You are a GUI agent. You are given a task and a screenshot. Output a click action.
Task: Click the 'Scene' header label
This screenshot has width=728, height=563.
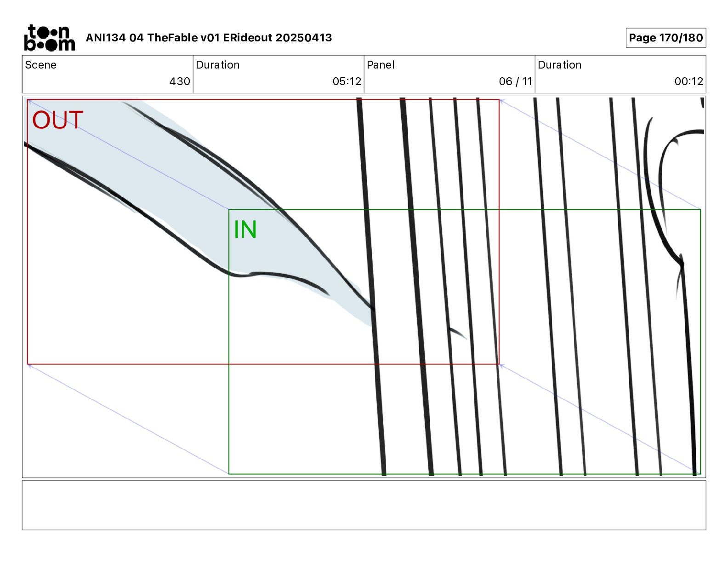[x=40, y=65]
